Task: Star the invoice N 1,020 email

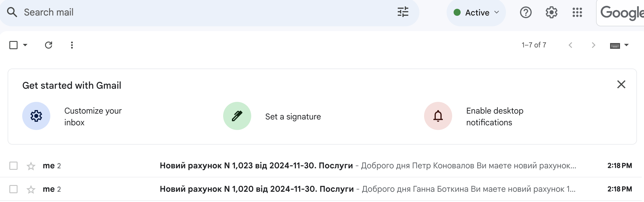Action: 31,189
